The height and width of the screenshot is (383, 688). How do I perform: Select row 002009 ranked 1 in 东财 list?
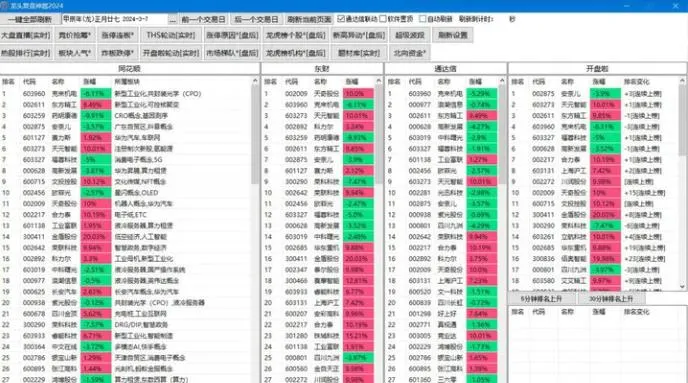319,94
